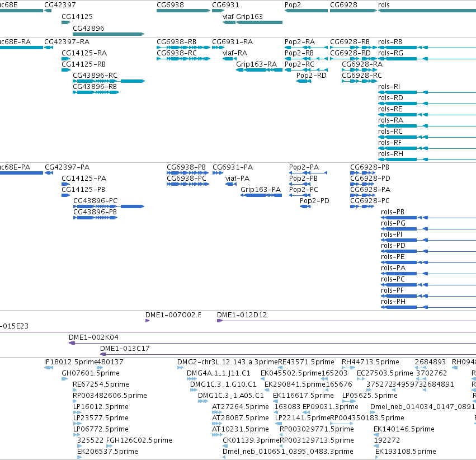Image resolution: width=476 pixels, height=460 pixels.
Task: Select the rols-PF protein label
Action: coord(392,290)
